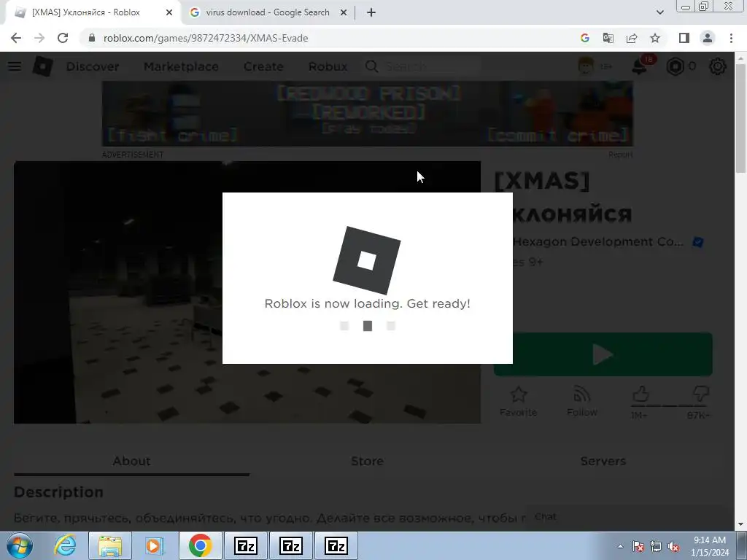Screen dimensions: 747x560
Task: Open the Robux menu item
Action: coord(328,66)
